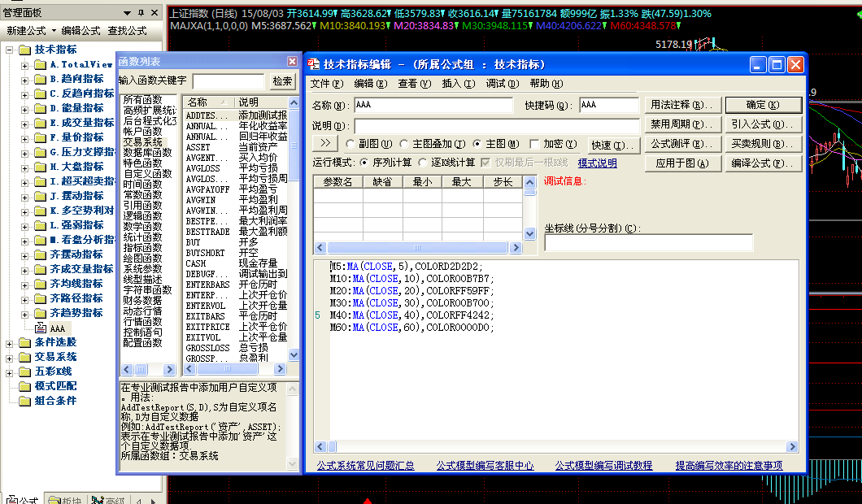Image resolution: width=862 pixels, height=504 pixels.
Task: Open the 模式说明 link
Action: coord(597,163)
